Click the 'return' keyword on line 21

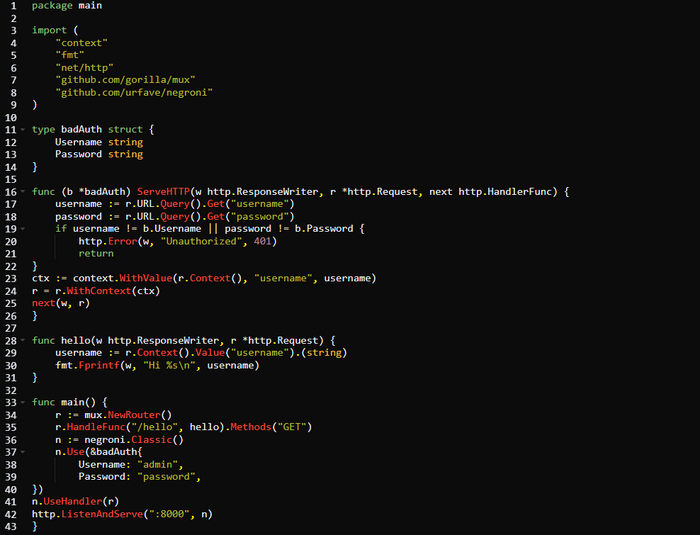(x=96, y=254)
